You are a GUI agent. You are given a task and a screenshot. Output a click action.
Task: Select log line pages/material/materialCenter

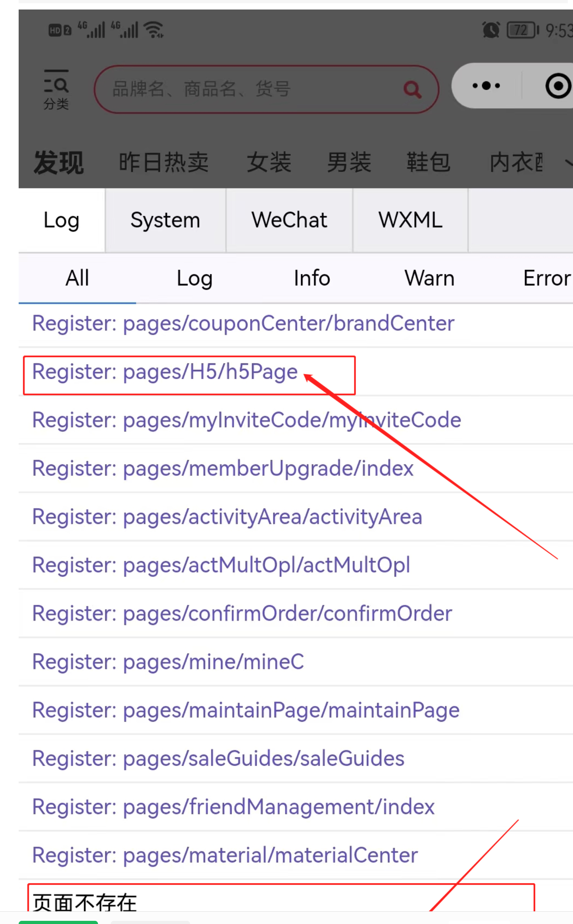(x=296, y=856)
